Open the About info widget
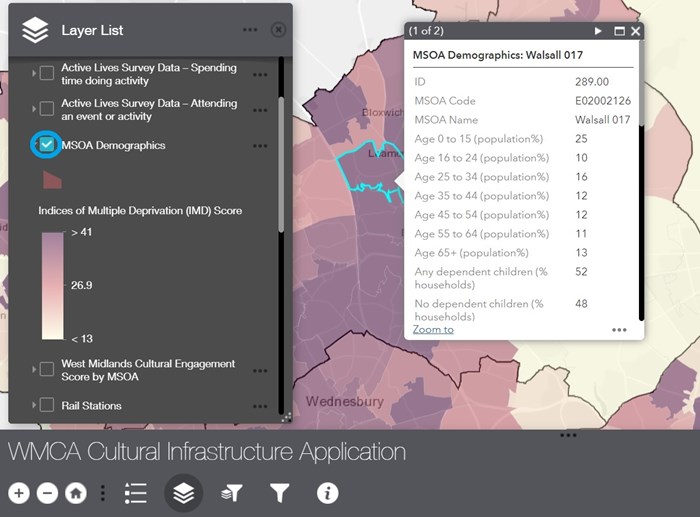This screenshot has width=700, height=517. coord(327,493)
